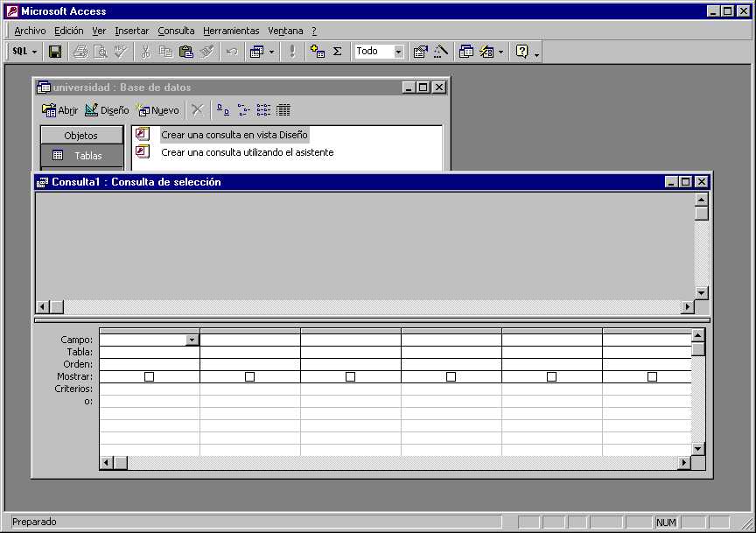Open the New Object dropdown arrow
Image resolution: width=756 pixels, height=533 pixels.
pyautogui.click(x=501, y=52)
